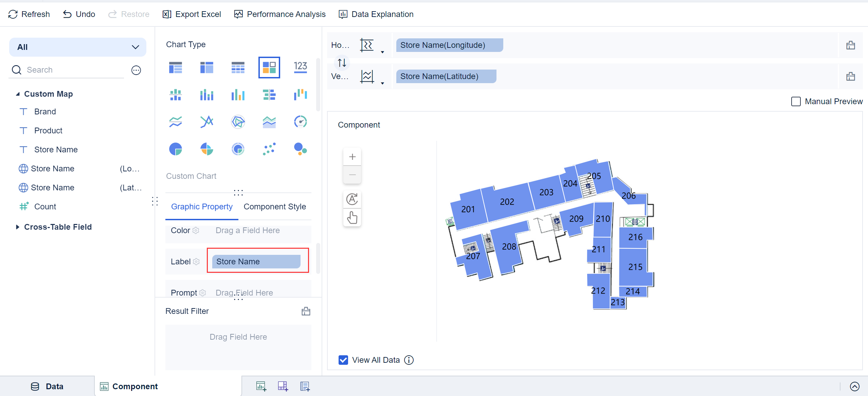Open Performance Analysis

(x=280, y=14)
